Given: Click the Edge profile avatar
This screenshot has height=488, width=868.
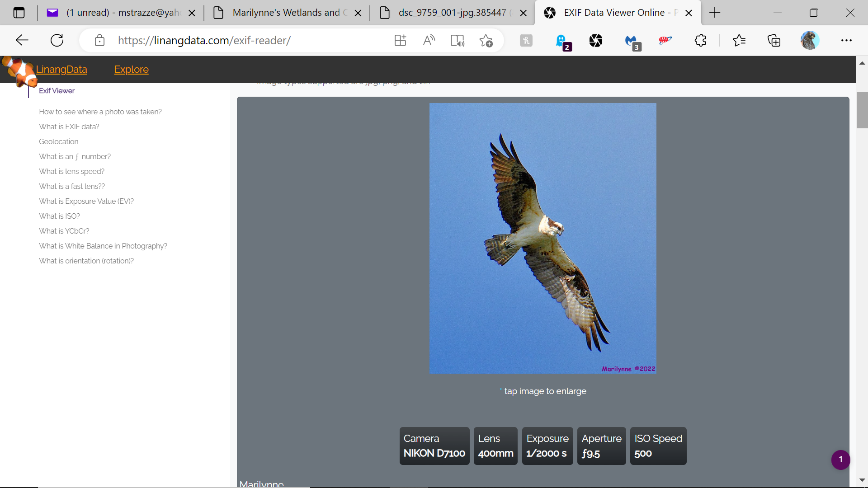Looking at the screenshot, I should pyautogui.click(x=809, y=41).
